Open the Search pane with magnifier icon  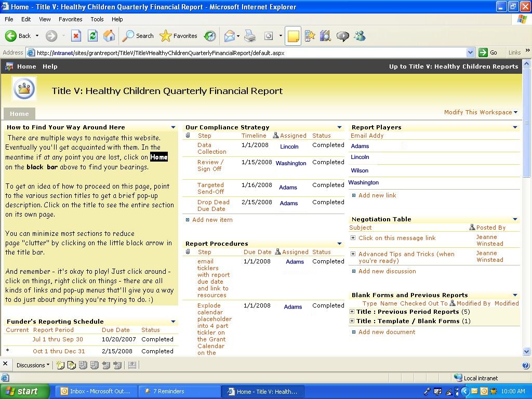tap(128, 36)
